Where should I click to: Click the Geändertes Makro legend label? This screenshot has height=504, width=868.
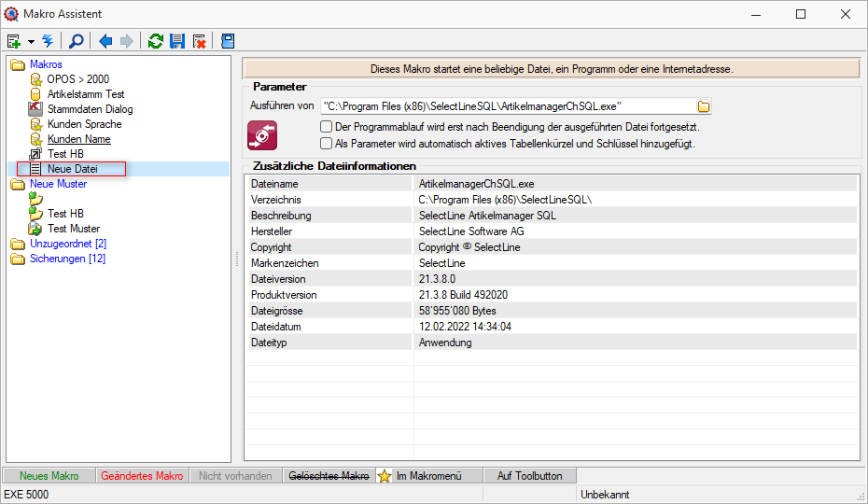[x=142, y=476]
